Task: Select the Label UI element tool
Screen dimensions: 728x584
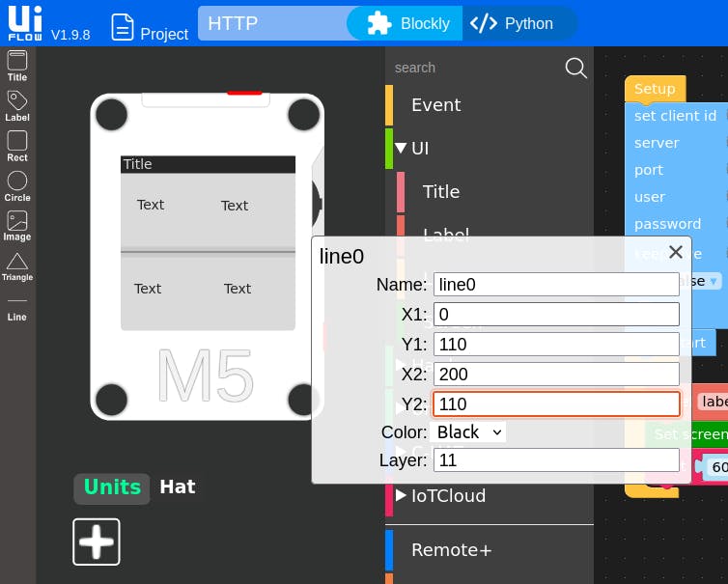Action: click(x=17, y=106)
